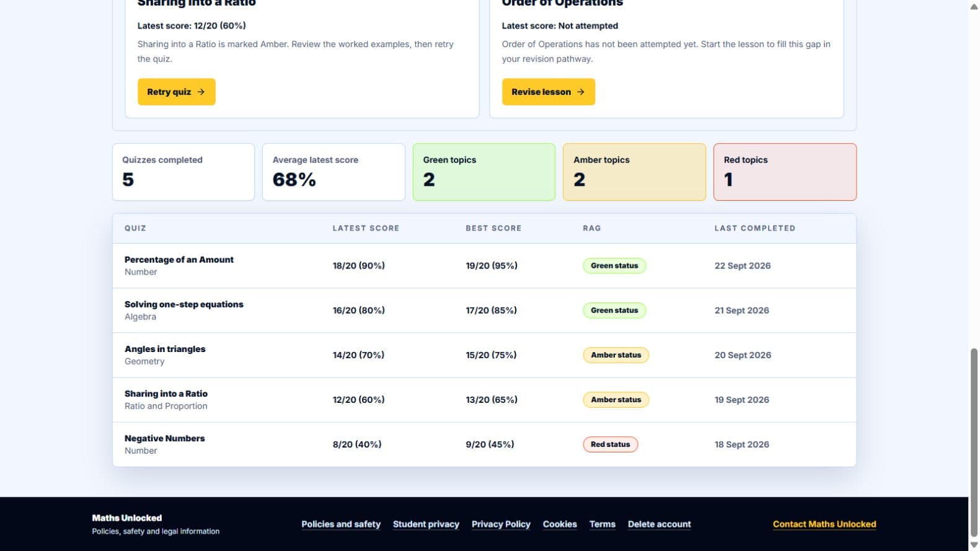The width and height of the screenshot is (980, 551).
Task: Click the Retry quiz button
Action: 177,92
